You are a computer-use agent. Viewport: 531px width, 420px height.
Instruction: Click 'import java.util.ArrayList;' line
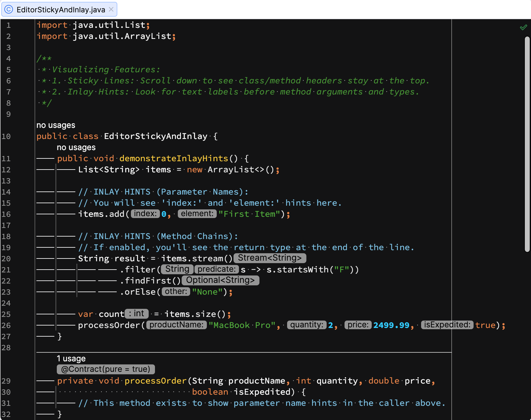coord(106,36)
